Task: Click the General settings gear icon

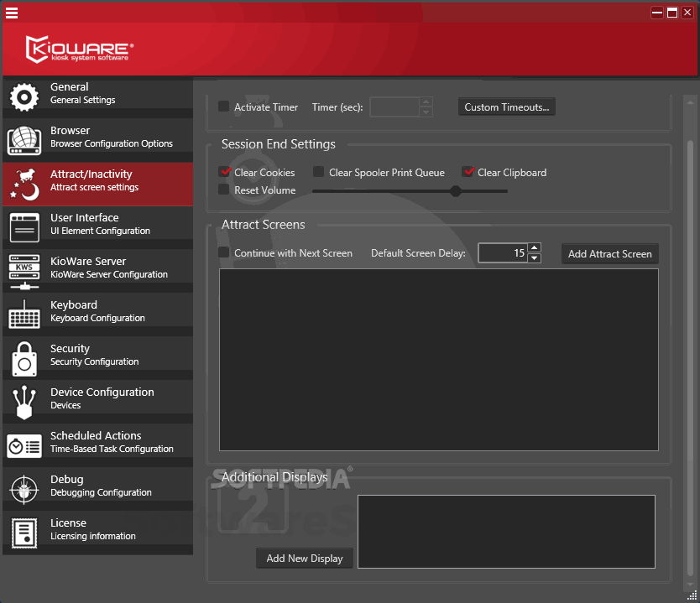Action: [x=24, y=96]
